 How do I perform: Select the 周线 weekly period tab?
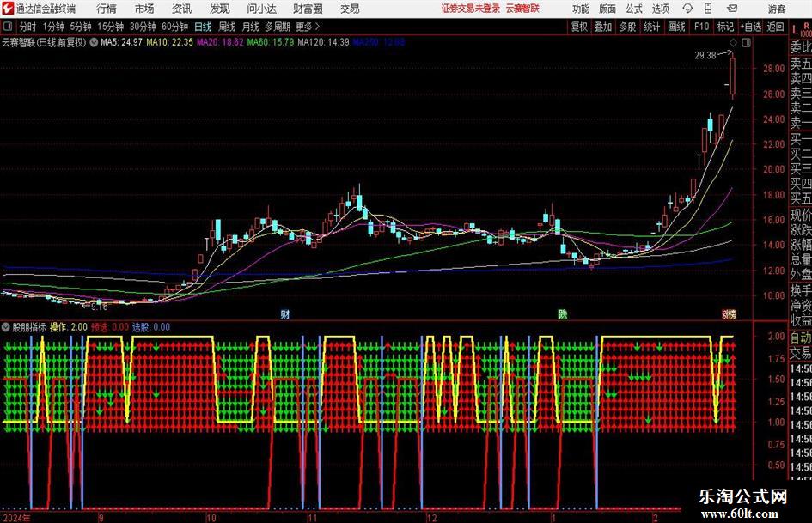pyautogui.click(x=227, y=27)
